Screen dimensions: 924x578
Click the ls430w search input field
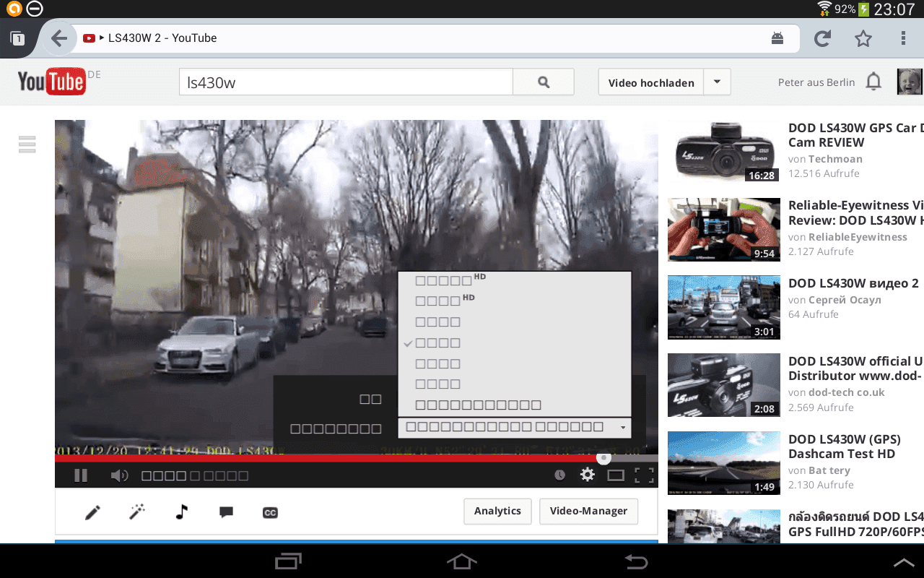pos(346,82)
